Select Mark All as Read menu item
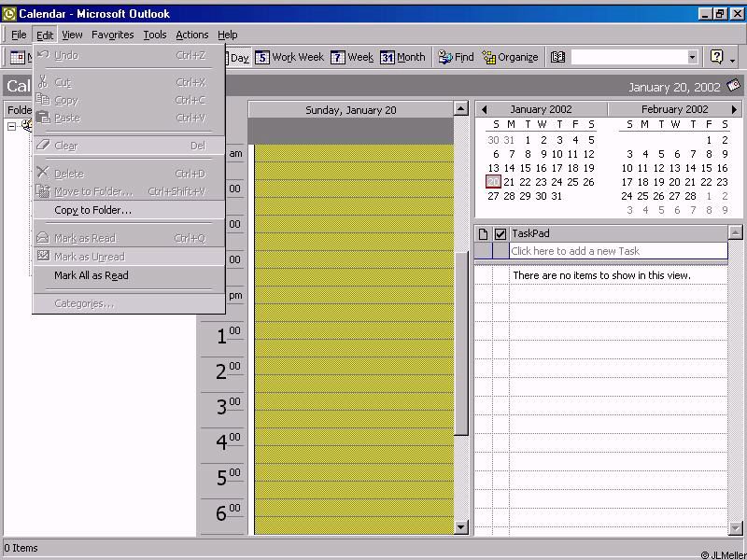The width and height of the screenshot is (747, 560). click(x=91, y=275)
